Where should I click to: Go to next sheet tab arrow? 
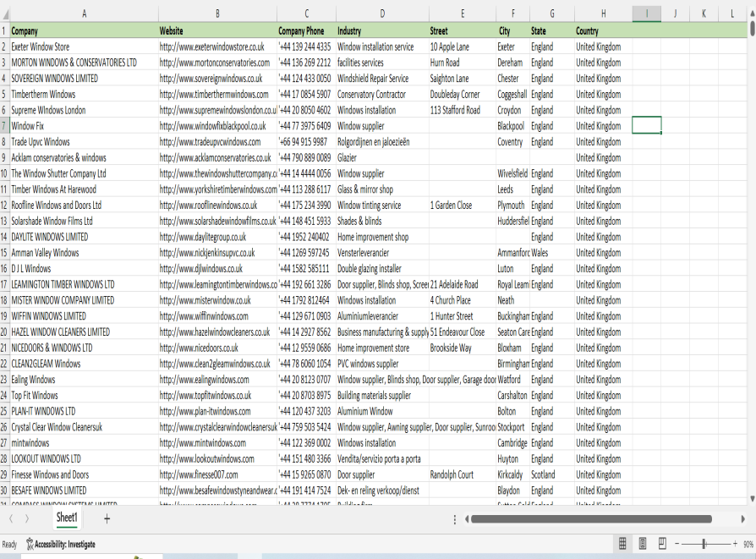coord(27,518)
